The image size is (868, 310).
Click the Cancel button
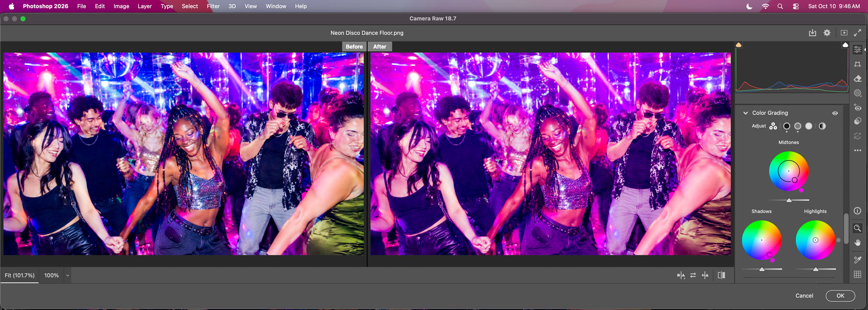click(x=804, y=296)
